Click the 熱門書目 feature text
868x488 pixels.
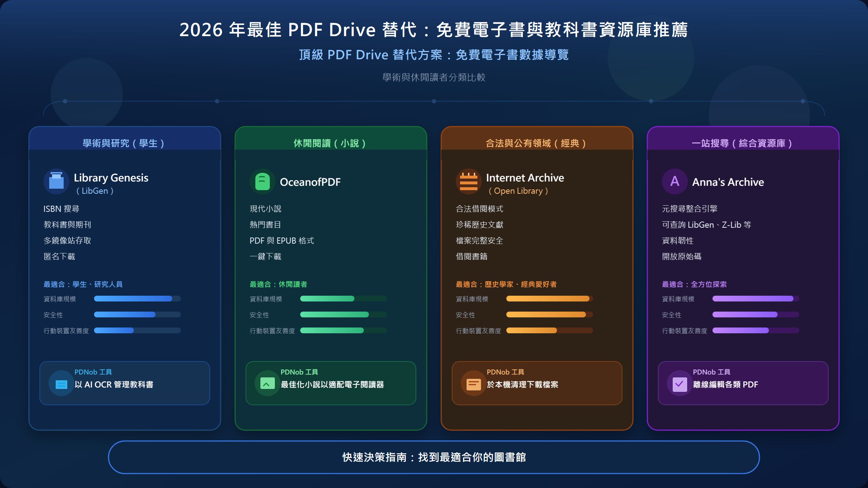(x=265, y=225)
